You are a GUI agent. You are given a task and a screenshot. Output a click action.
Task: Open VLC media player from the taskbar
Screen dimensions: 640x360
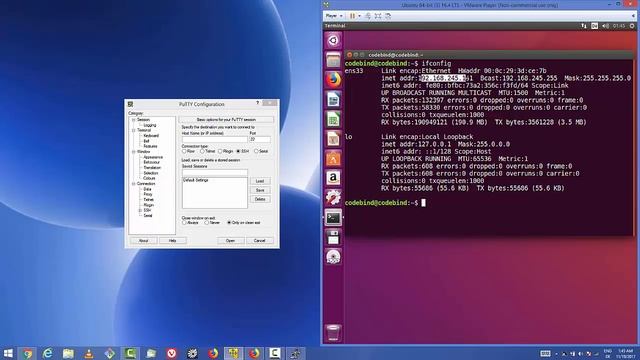89,353
